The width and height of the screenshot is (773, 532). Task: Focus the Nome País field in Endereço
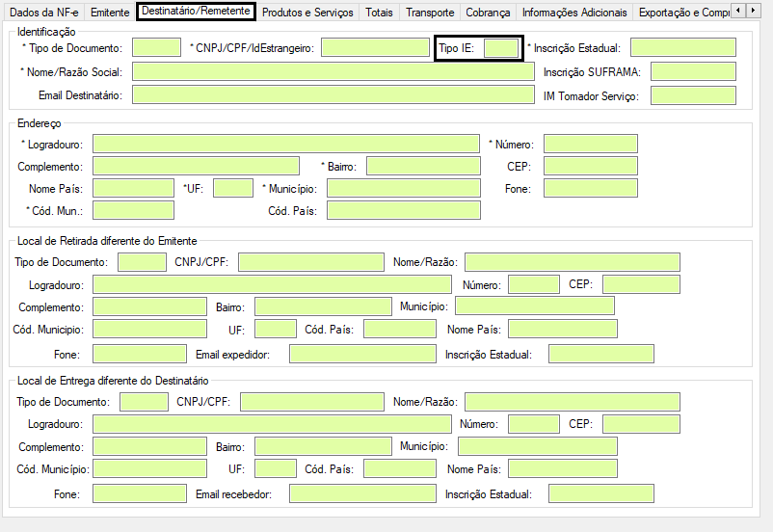coord(133,188)
